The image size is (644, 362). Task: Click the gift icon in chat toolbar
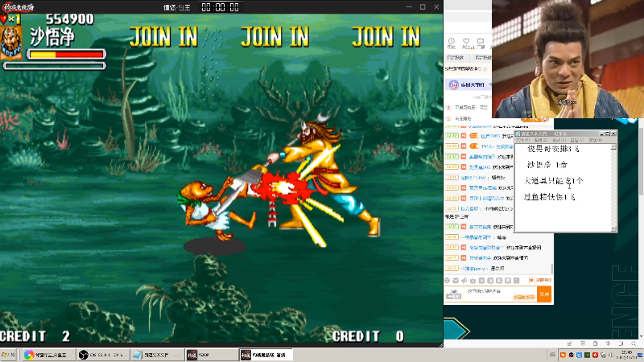point(473,280)
